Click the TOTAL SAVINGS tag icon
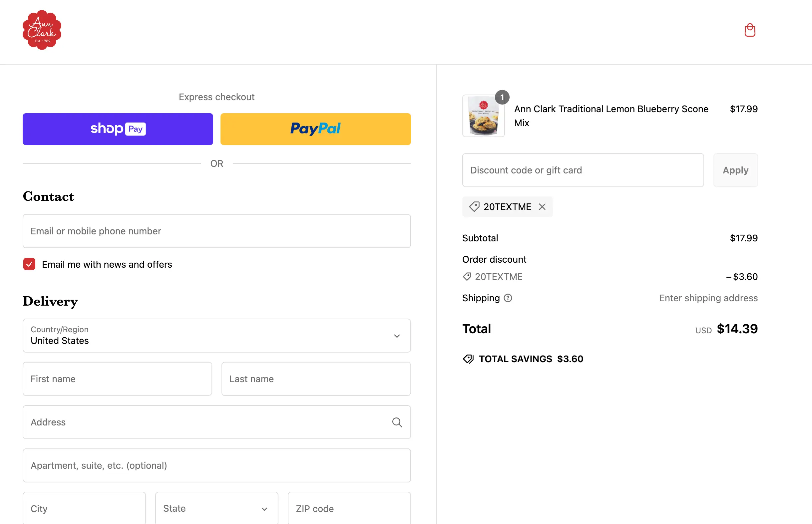The image size is (812, 524). point(468,359)
